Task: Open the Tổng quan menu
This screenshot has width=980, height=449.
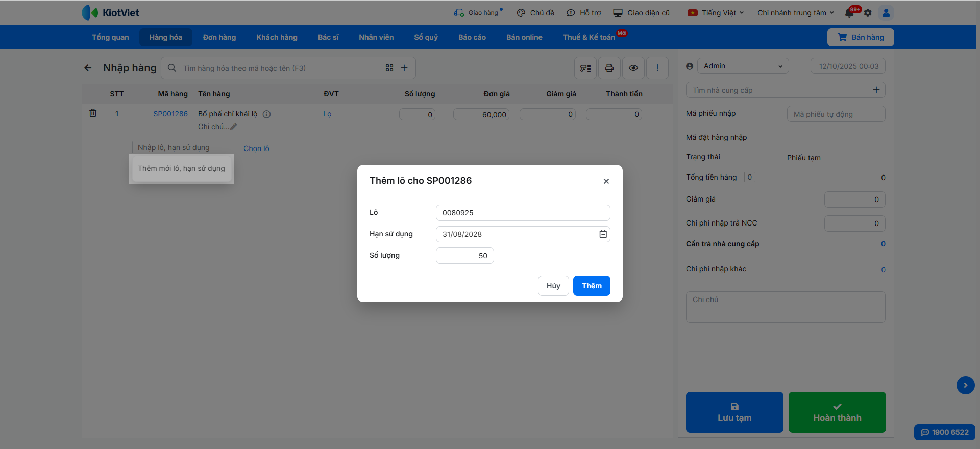Action: 110,37
